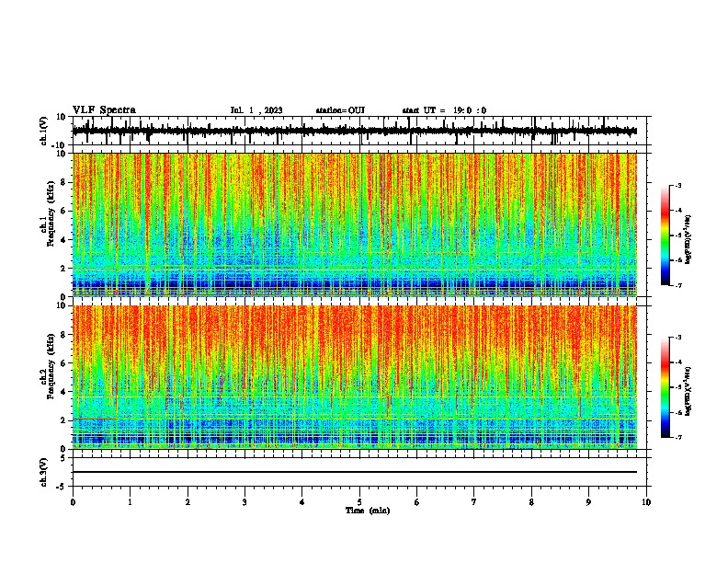Click time axis tick label "3"
This screenshot has width=728, height=563.
[x=245, y=502]
